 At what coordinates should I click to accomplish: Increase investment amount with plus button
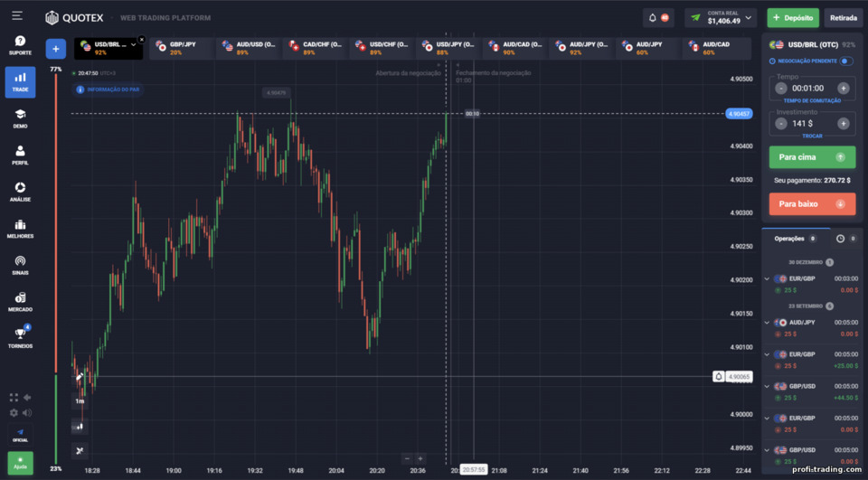click(843, 124)
